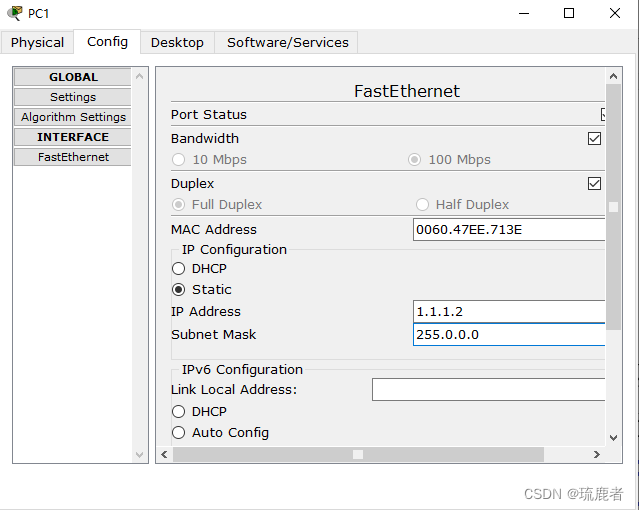Click the PC1 window title icon
The width and height of the screenshot is (639, 510).
pyautogui.click(x=15, y=13)
